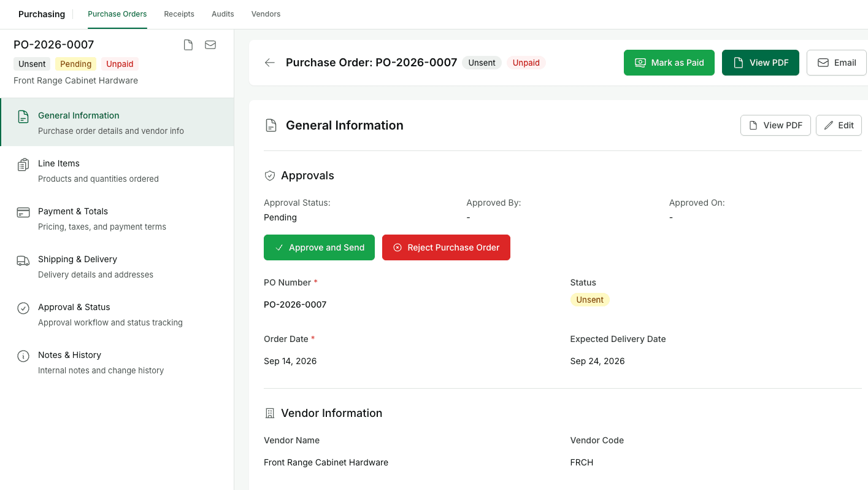
Task: Click View PDF in General Information section
Action: pyautogui.click(x=775, y=125)
